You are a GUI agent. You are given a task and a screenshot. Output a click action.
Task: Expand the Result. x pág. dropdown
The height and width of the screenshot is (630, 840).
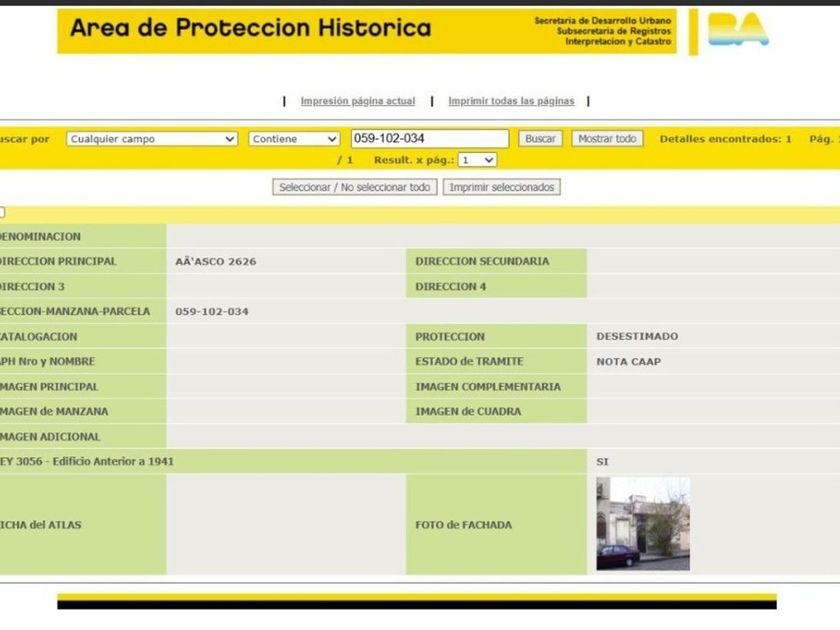click(x=477, y=160)
